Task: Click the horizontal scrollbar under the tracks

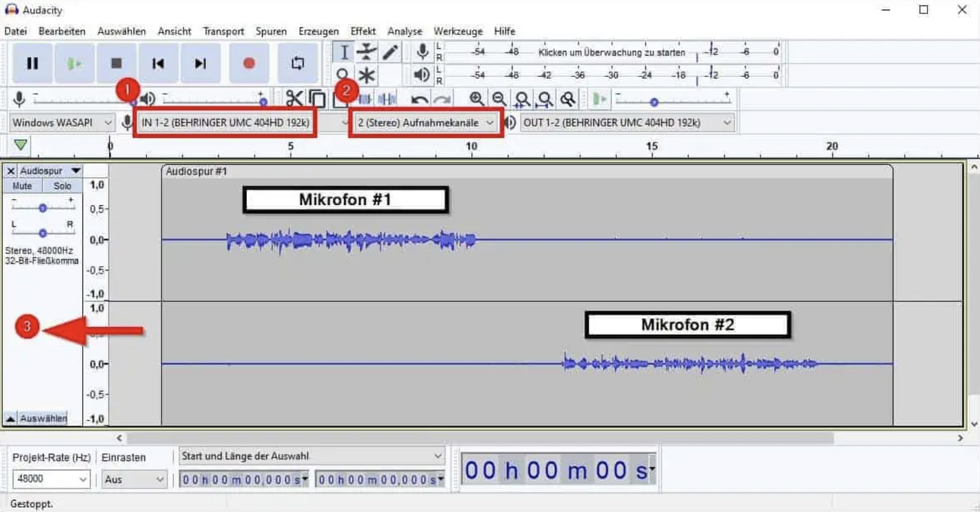Action: click(480, 438)
